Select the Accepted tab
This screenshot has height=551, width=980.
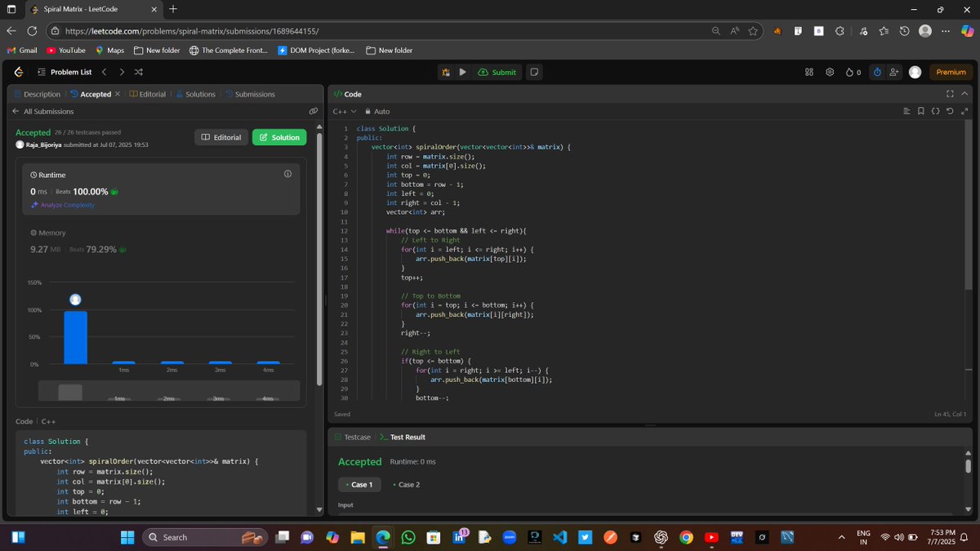pos(91,94)
